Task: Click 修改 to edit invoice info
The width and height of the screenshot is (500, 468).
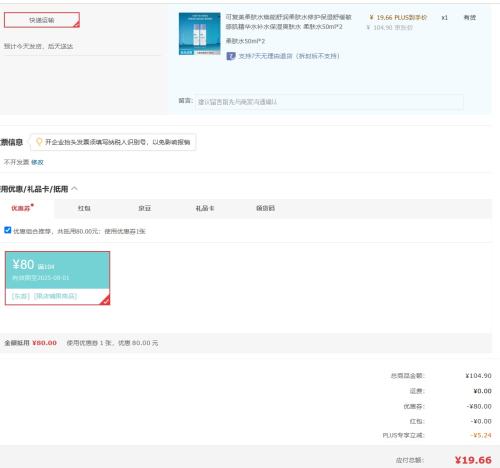Action: click(37, 162)
